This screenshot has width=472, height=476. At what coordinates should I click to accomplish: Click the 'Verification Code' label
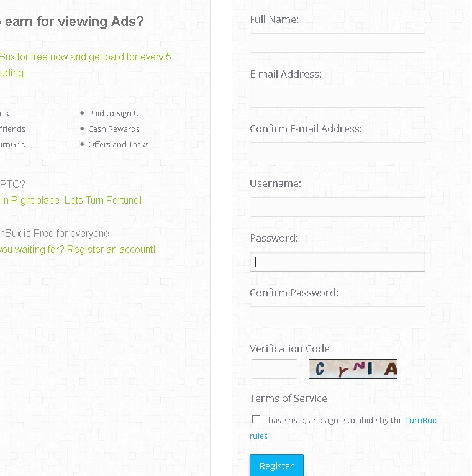(x=289, y=349)
